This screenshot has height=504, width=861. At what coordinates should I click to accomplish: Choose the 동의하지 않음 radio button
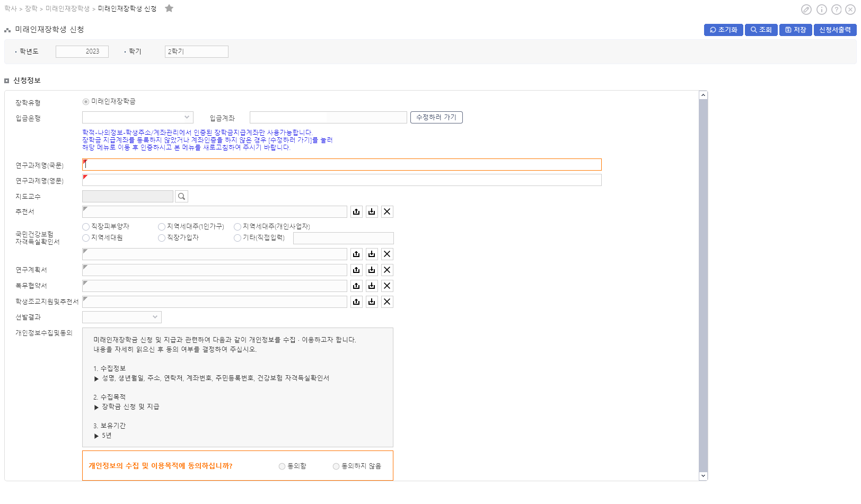(336, 466)
